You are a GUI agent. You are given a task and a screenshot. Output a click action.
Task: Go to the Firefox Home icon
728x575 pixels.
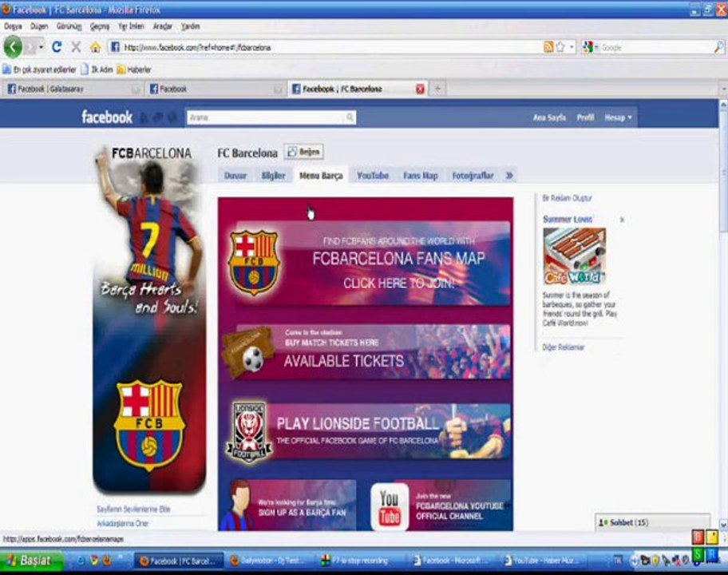click(95, 47)
